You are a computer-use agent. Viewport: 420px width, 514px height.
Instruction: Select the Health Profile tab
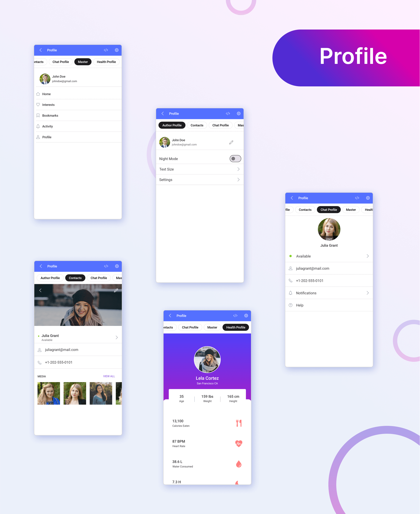click(235, 327)
